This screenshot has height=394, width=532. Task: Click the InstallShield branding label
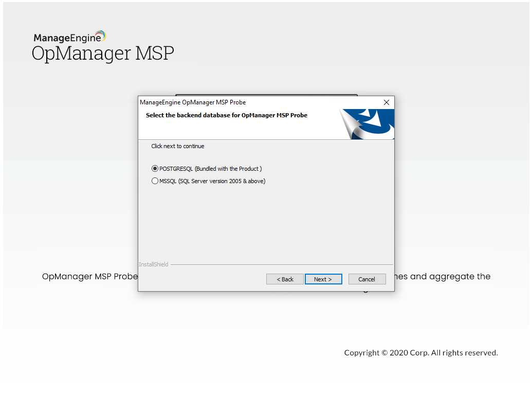[153, 264]
